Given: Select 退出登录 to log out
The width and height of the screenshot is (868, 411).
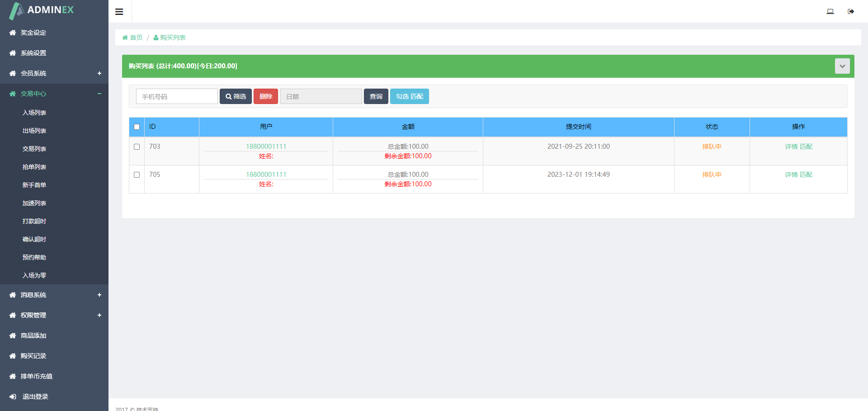Looking at the screenshot, I should click(x=35, y=397).
